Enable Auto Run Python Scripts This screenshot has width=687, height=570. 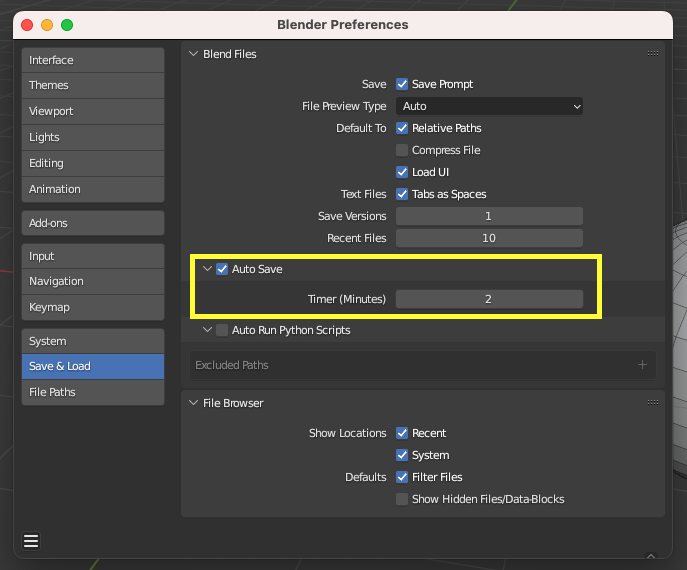pos(222,330)
